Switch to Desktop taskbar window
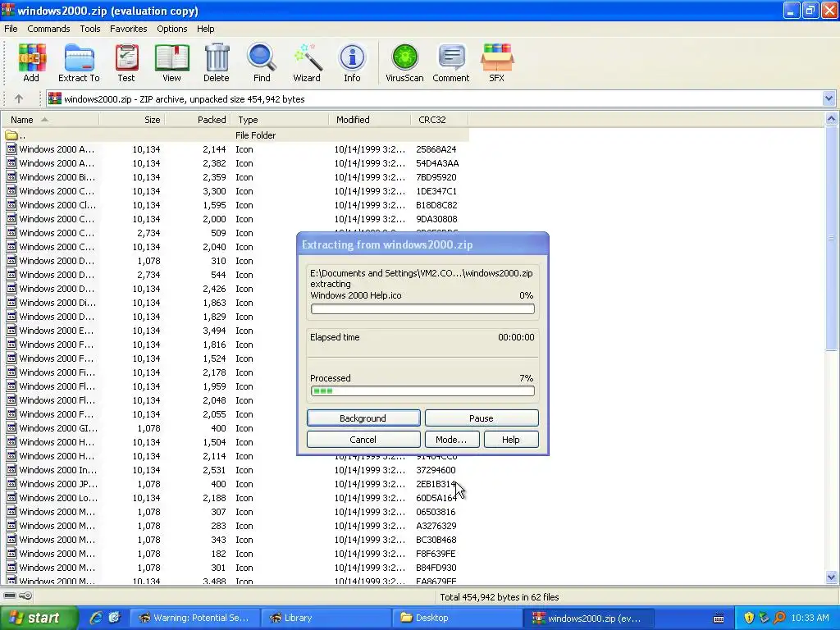The width and height of the screenshot is (840, 630). [458, 618]
